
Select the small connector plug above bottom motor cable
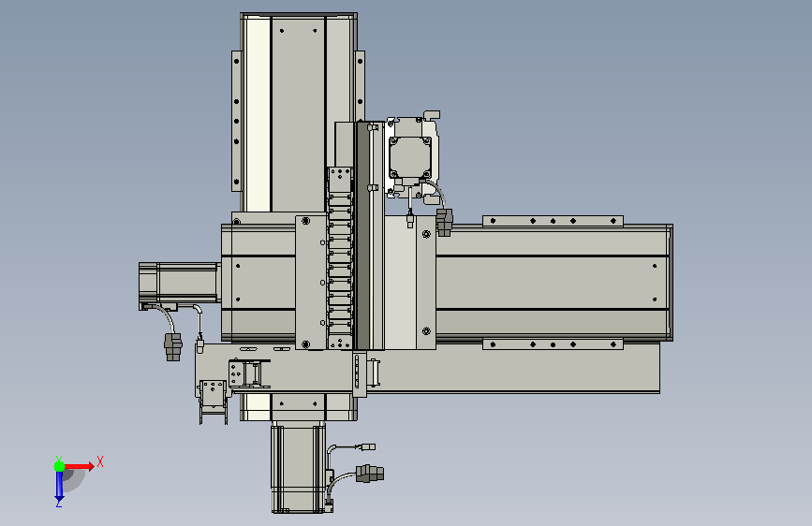368,446
